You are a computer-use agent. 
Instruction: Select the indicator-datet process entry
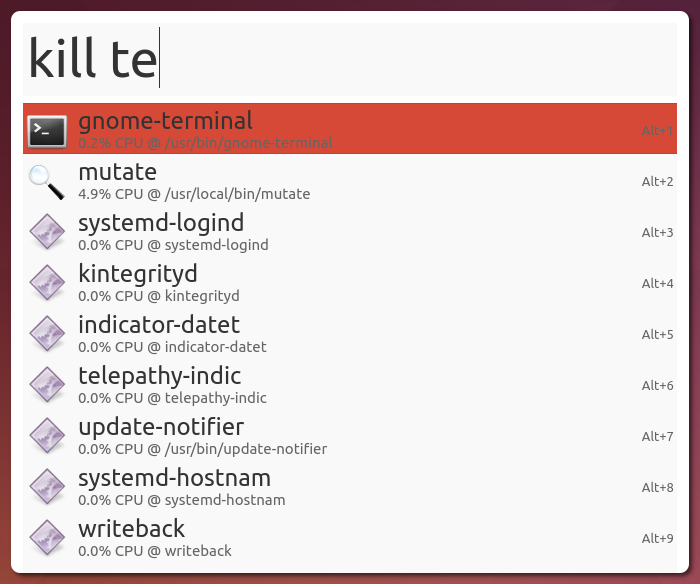point(350,333)
